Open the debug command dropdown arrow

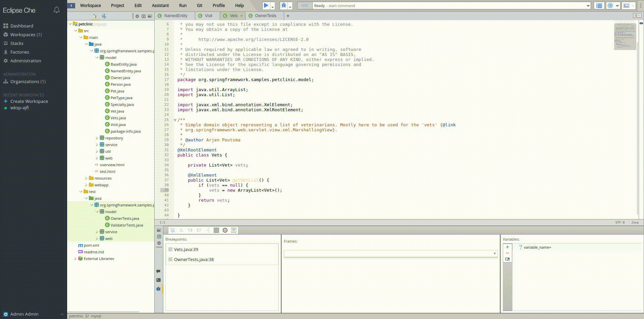290,6
